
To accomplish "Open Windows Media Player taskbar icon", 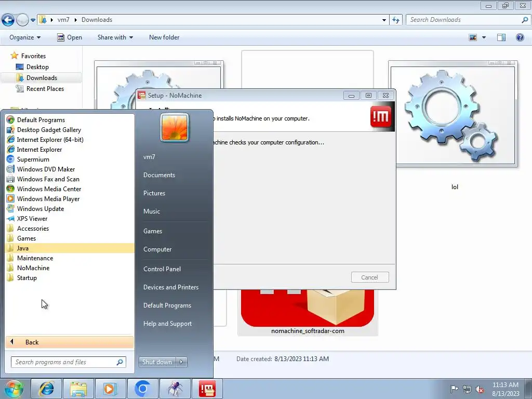I will 110,389.
